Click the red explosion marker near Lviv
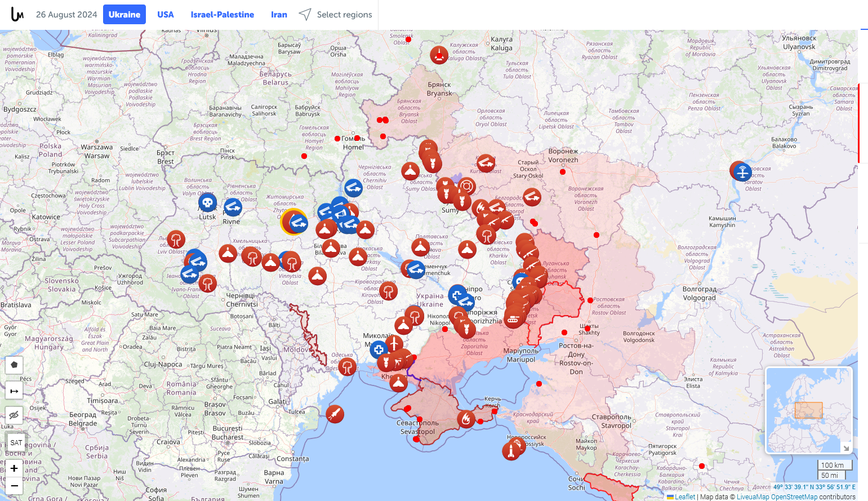This screenshot has height=501, width=868. click(x=176, y=240)
